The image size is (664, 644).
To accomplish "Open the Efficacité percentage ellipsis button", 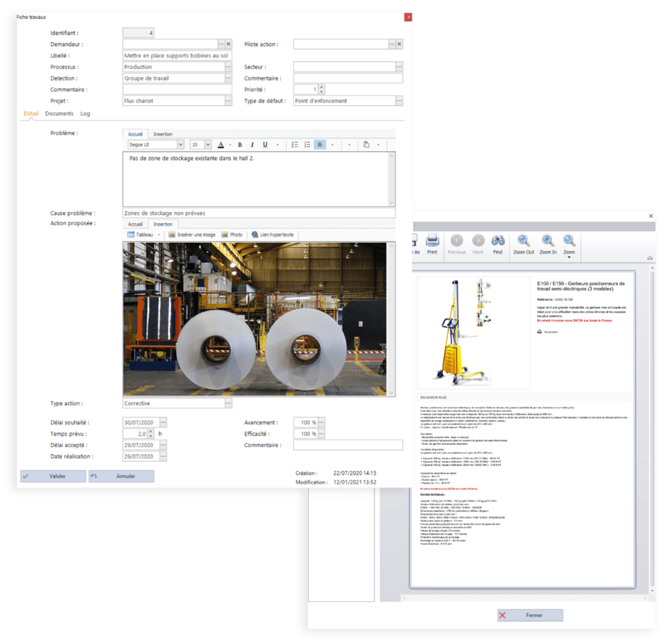I will [x=322, y=434].
